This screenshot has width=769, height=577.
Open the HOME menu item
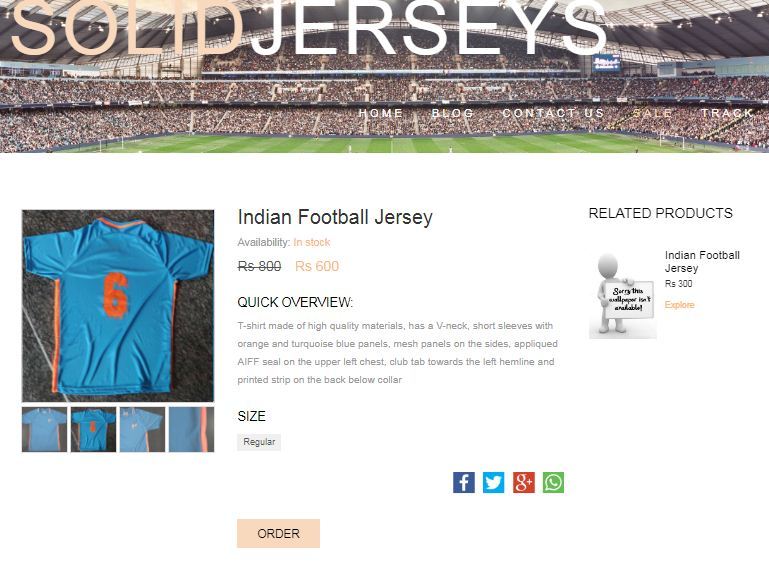(381, 113)
